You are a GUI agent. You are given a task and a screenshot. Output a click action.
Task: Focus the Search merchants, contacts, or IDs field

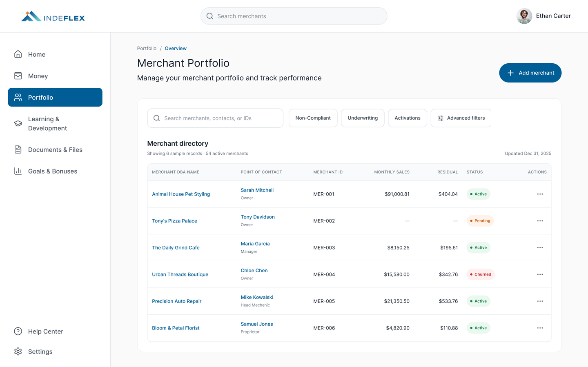click(215, 118)
